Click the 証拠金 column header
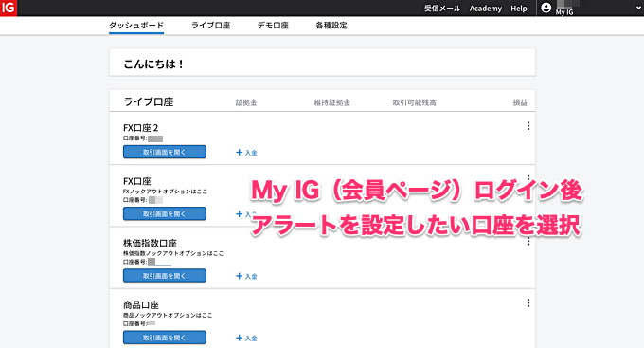This screenshot has width=644, height=348. point(246,102)
